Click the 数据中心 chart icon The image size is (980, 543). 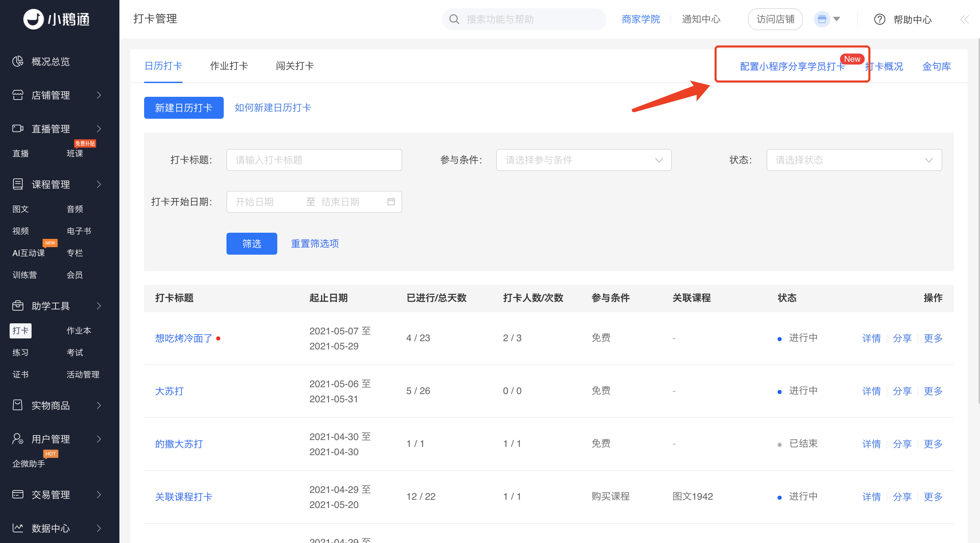click(x=18, y=528)
